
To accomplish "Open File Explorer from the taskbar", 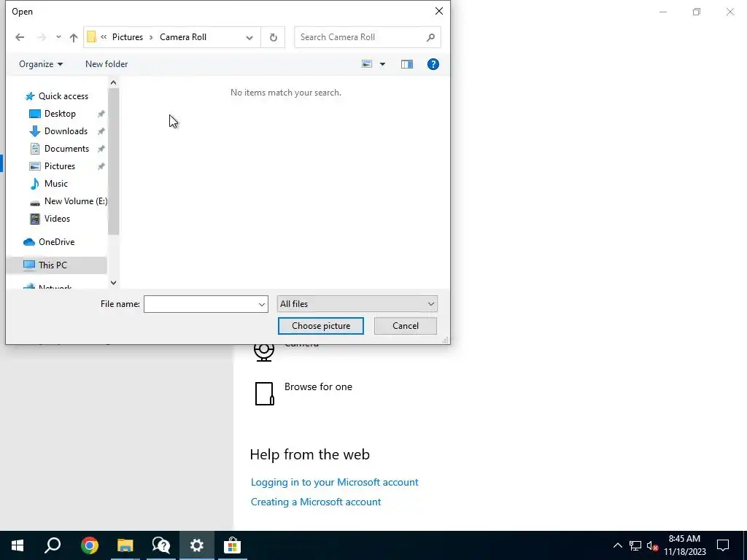I will pos(125,545).
